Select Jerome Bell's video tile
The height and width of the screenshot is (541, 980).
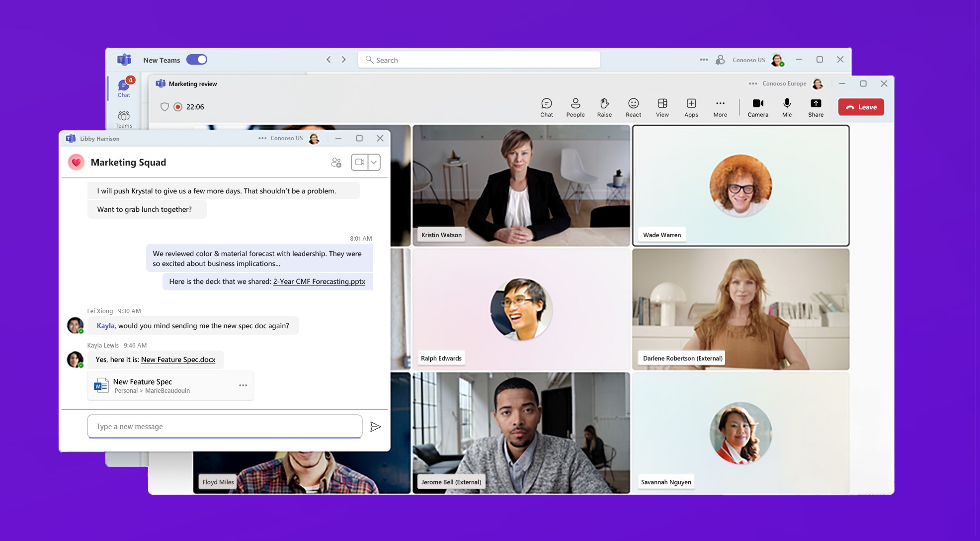[521, 433]
